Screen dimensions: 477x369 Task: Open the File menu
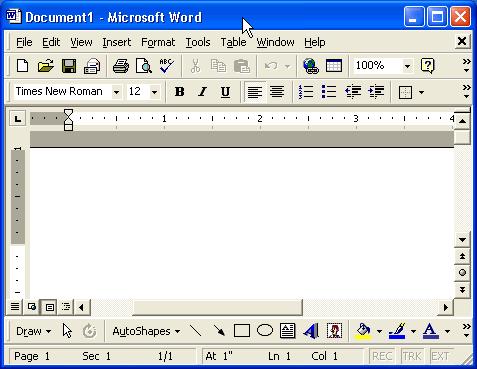tap(24, 42)
